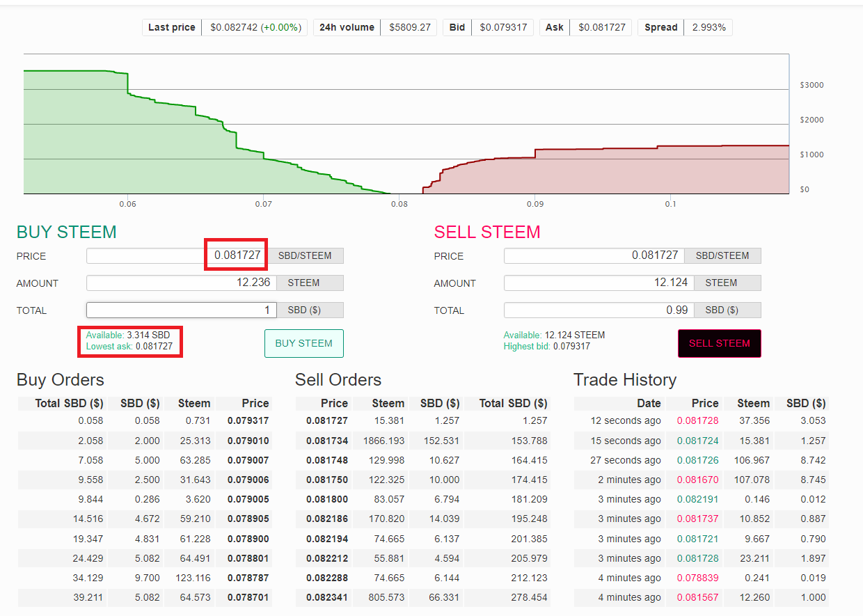Viewport: 863px width, 616px height.
Task: Click trade history price 0.081721
Action: click(x=697, y=539)
